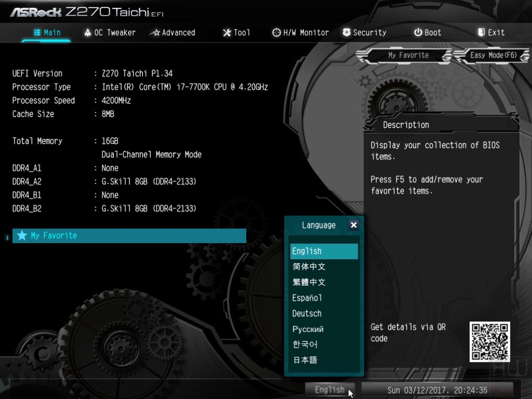Click the DDR4_B1 None entry
The image size is (532, 399).
[110, 195]
